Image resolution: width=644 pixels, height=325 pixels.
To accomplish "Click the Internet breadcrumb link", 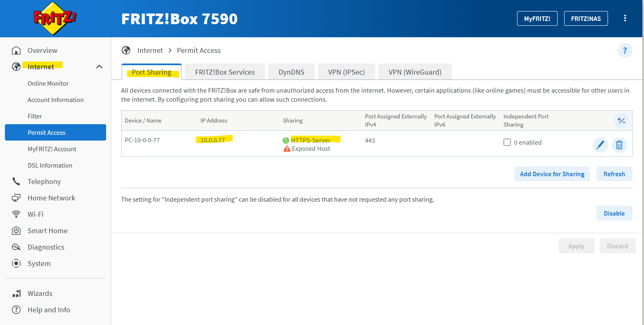I will click(150, 50).
